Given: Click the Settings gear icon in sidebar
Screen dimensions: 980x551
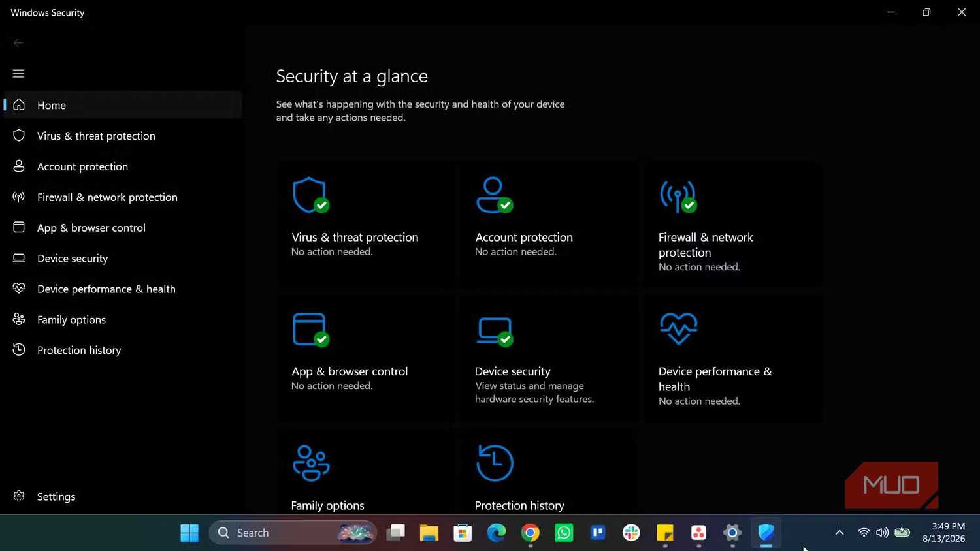Looking at the screenshot, I should tap(19, 496).
